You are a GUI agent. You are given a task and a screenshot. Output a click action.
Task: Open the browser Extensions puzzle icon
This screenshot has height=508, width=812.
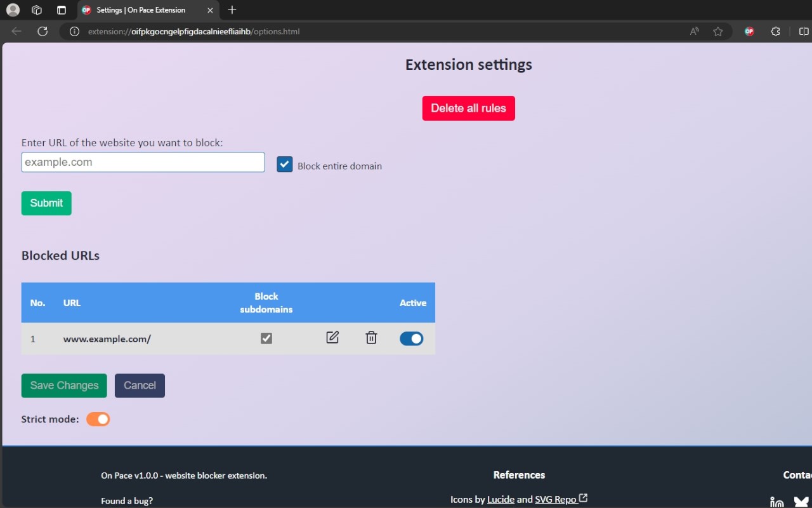tap(775, 31)
